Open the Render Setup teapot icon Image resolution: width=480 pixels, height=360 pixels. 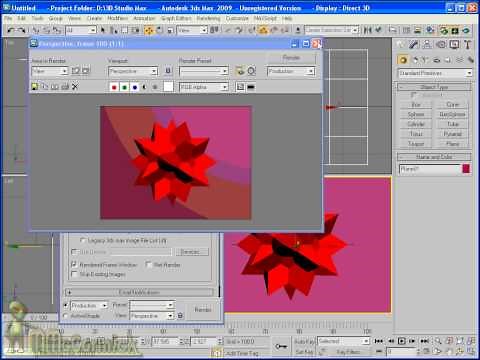[x=444, y=30]
